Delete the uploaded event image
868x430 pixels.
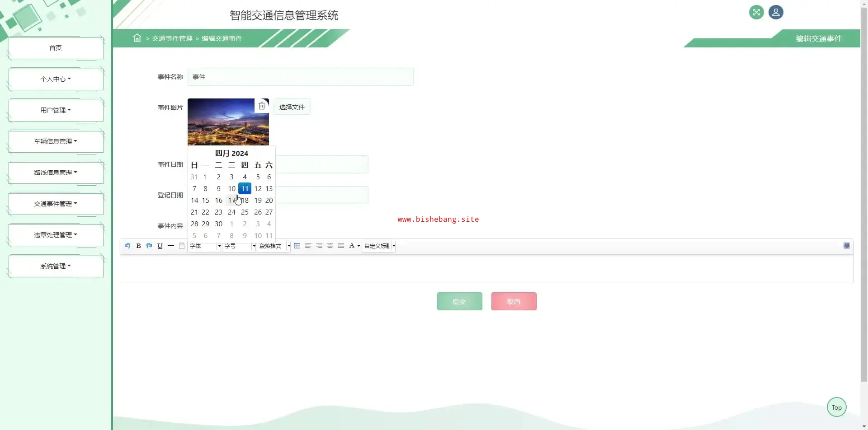point(262,106)
